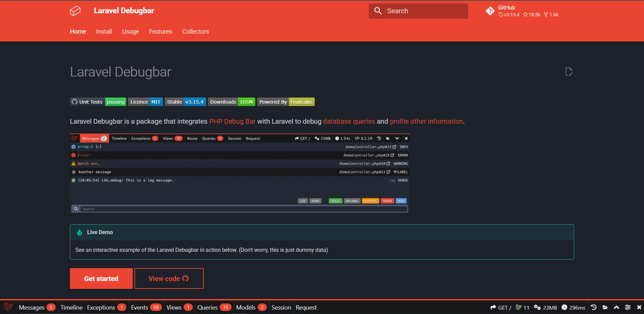Viewport: 644px width, 314px height.
Task: Open the Session debugbar tab
Action: (x=281, y=307)
